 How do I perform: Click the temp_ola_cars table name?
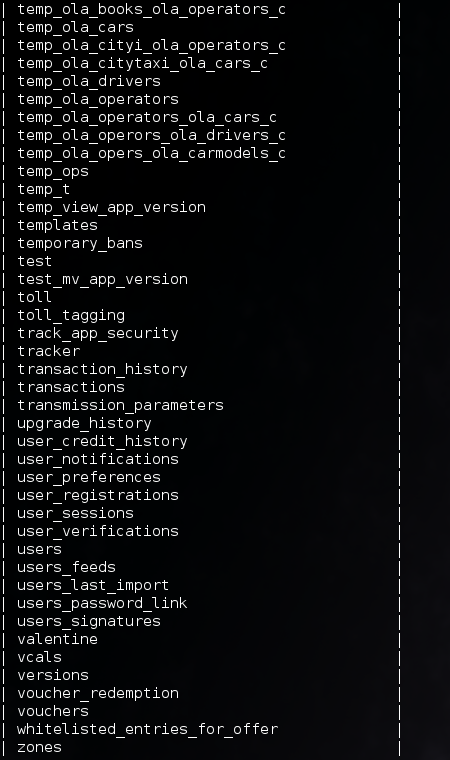point(76,28)
